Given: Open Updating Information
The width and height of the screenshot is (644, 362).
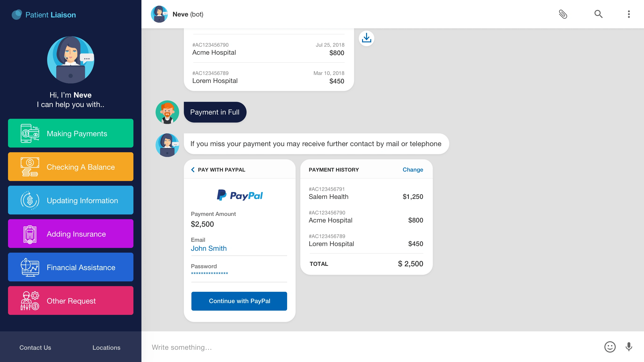Looking at the screenshot, I should [x=71, y=200].
